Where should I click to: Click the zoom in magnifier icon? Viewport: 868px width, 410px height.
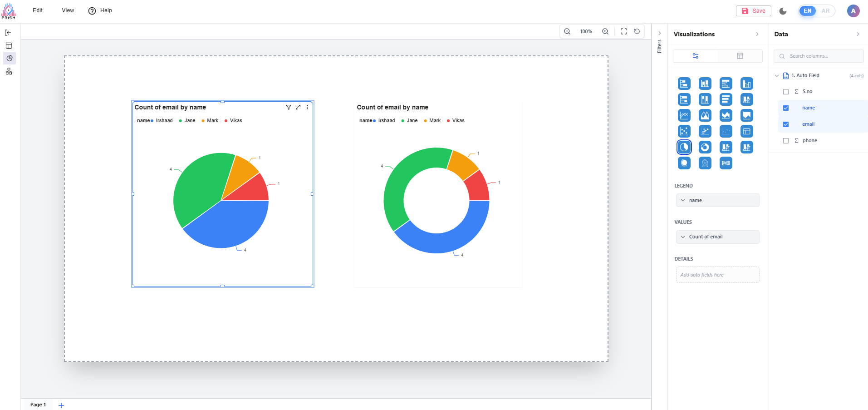point(605,31)
